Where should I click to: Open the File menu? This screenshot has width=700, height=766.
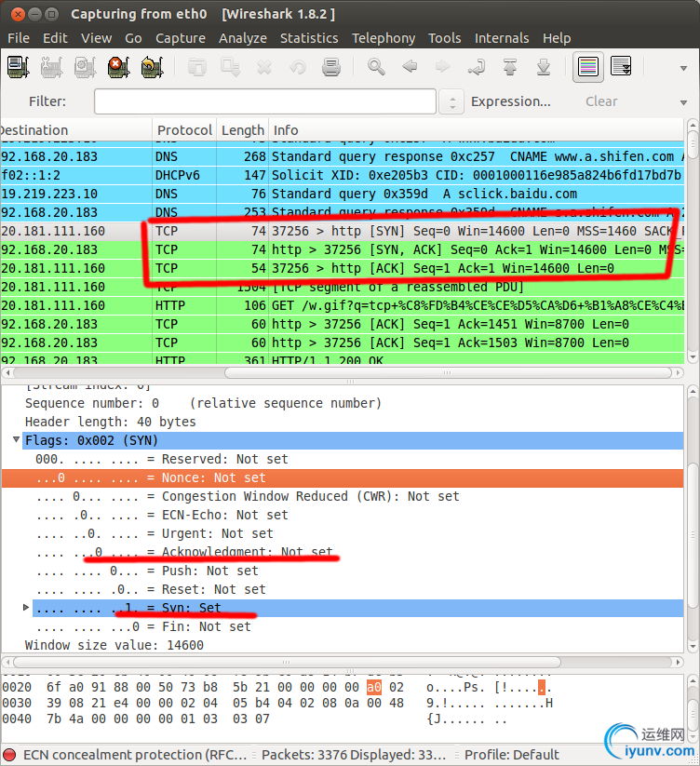click(x=19, y=38)
